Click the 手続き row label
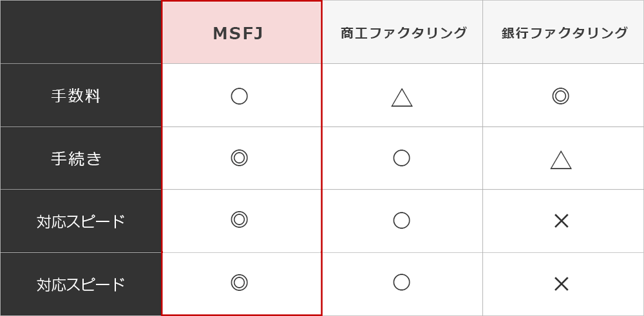 click(x=76, y=158)
